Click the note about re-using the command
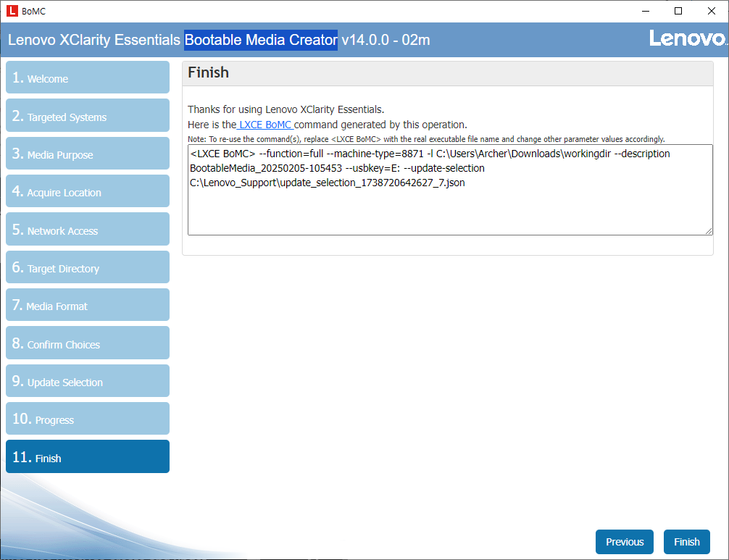 tap(426, 139)
